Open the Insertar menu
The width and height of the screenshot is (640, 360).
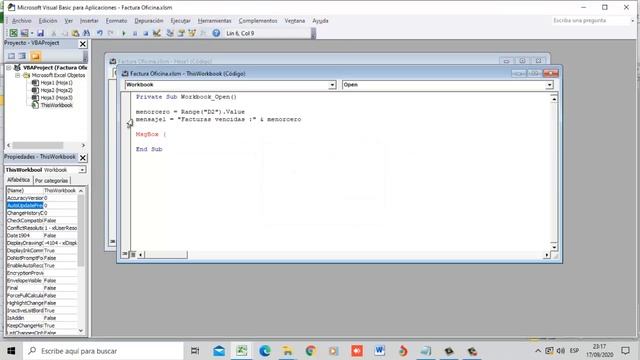tap(89, 20)
